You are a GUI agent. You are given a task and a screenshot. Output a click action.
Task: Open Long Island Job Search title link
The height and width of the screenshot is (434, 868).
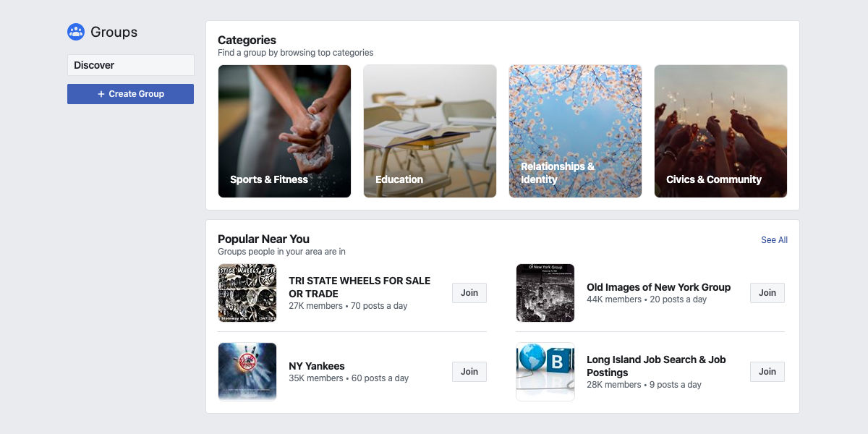click(656, 366)
